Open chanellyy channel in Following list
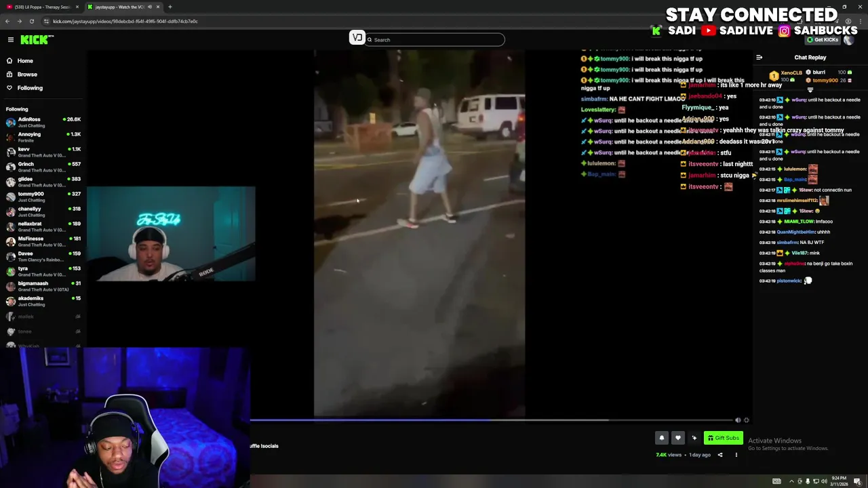The image size is (868, 488). coord(42,211)
